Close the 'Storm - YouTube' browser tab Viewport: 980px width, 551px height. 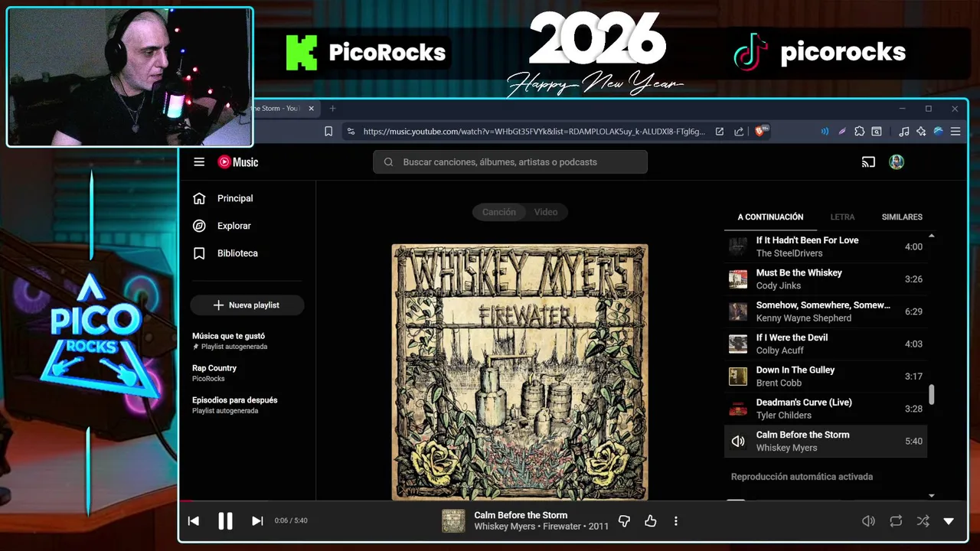(x=312, y=109)
